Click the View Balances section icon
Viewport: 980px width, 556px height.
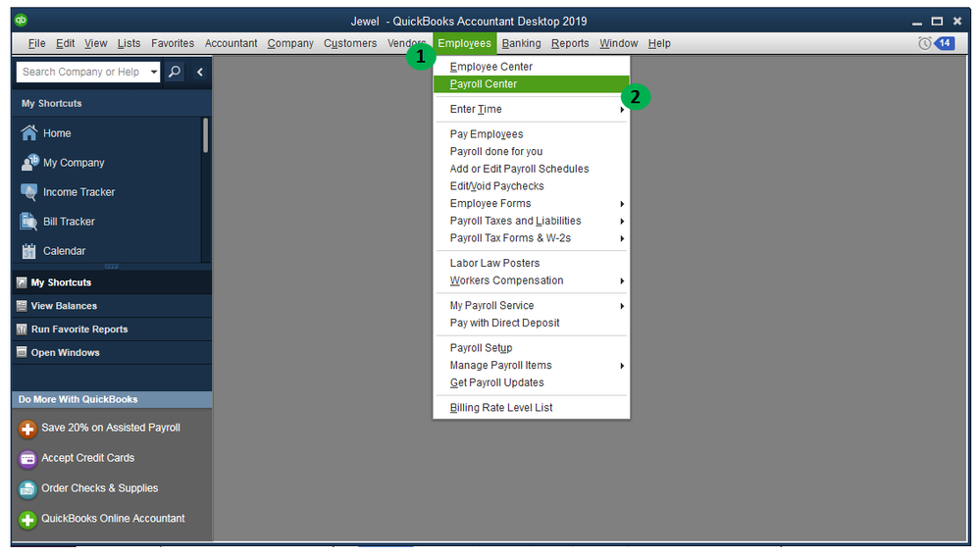(22, 306)
